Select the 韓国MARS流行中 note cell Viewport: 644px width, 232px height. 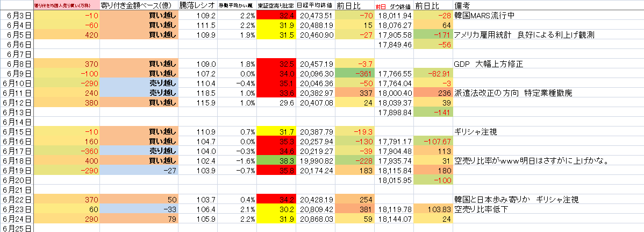pos(484,16)
